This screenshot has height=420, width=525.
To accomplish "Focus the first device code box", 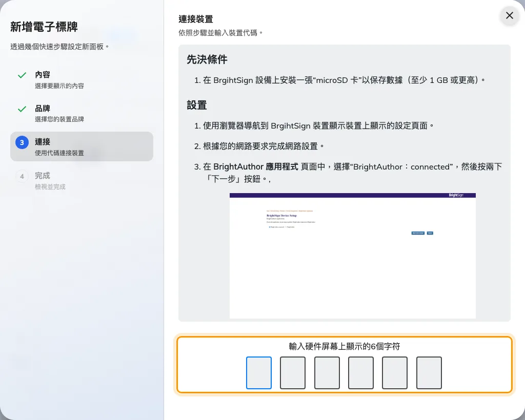I will click(259, 373).
